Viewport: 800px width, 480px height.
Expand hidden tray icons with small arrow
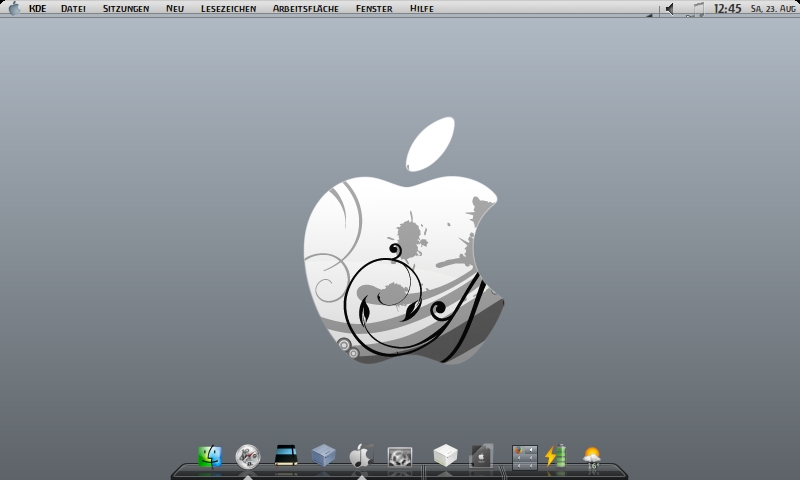649,15
